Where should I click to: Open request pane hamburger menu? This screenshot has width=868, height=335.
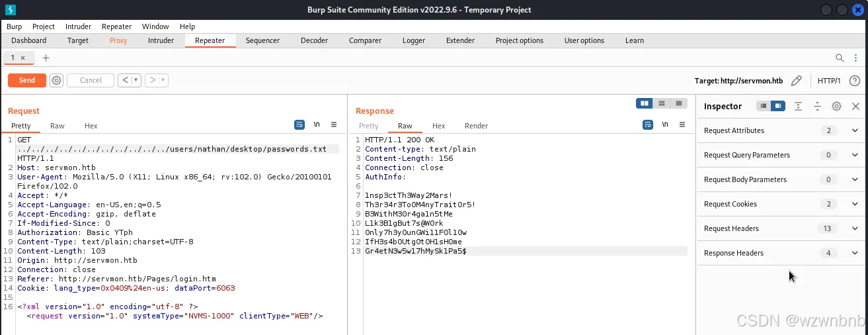334,124
